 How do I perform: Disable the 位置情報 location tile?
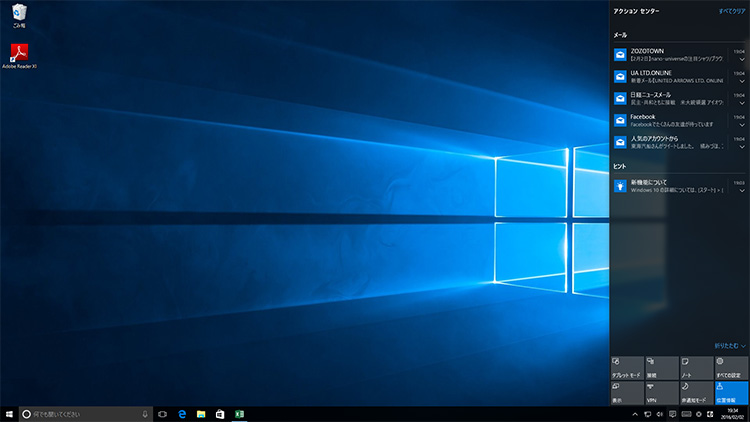(731, 391)
